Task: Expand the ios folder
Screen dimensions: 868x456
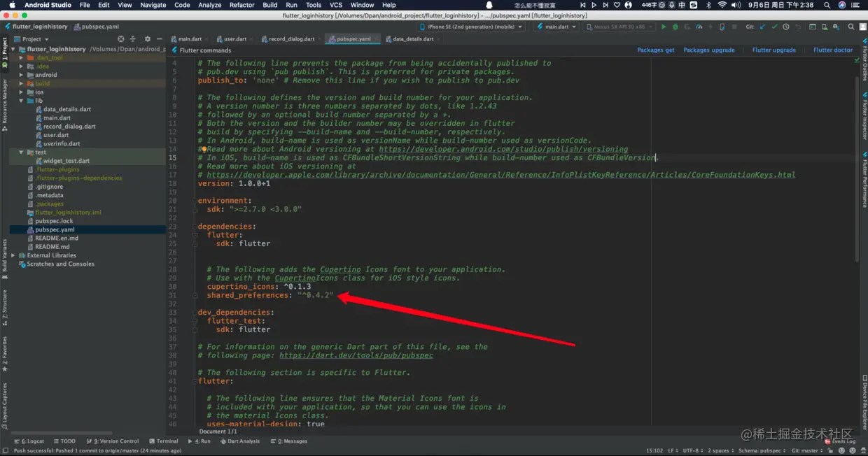Action: click(22, 92)
